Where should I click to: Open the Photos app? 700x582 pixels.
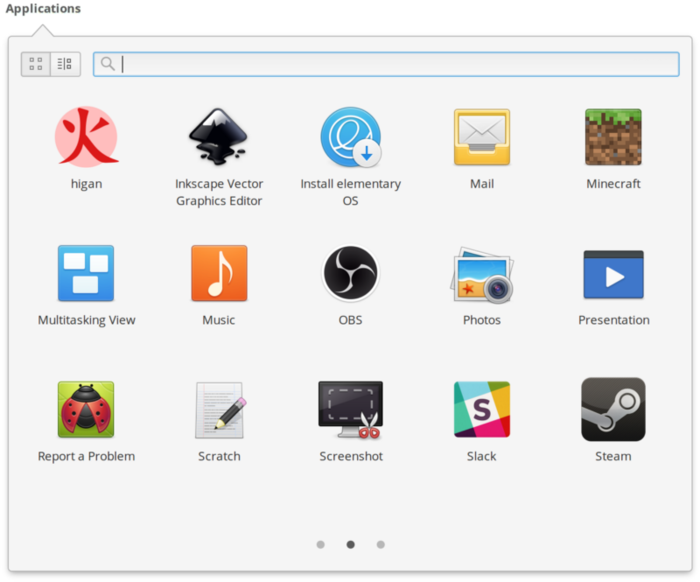pos(482,274)
